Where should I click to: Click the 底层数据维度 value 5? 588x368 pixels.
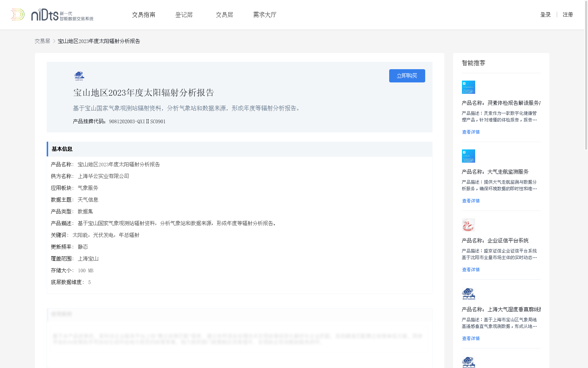pos(89,282)
